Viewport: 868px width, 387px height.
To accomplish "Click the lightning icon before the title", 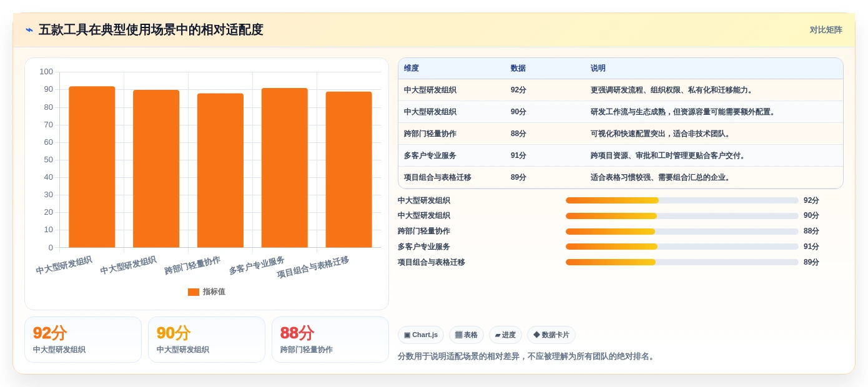I will [x=29, y=30].
